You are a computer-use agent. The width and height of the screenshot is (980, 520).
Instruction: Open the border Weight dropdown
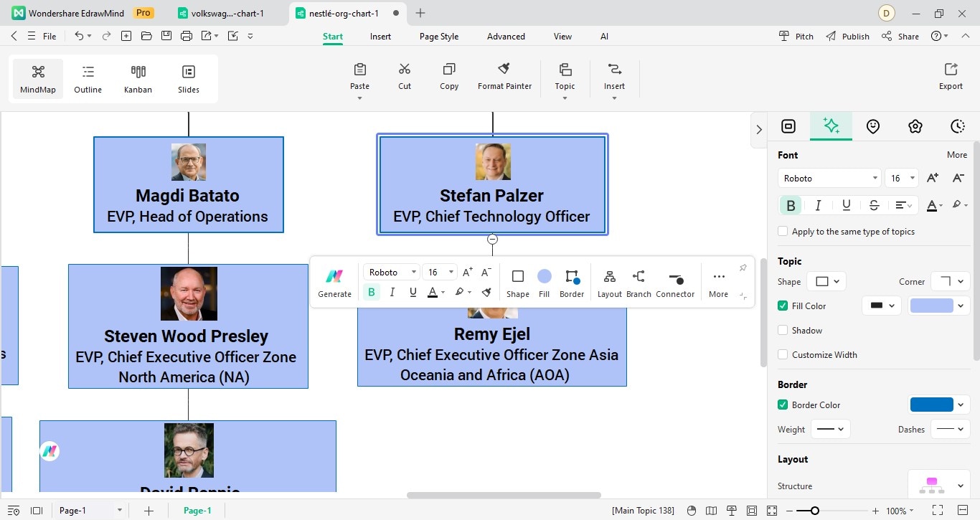coord(831,429)
